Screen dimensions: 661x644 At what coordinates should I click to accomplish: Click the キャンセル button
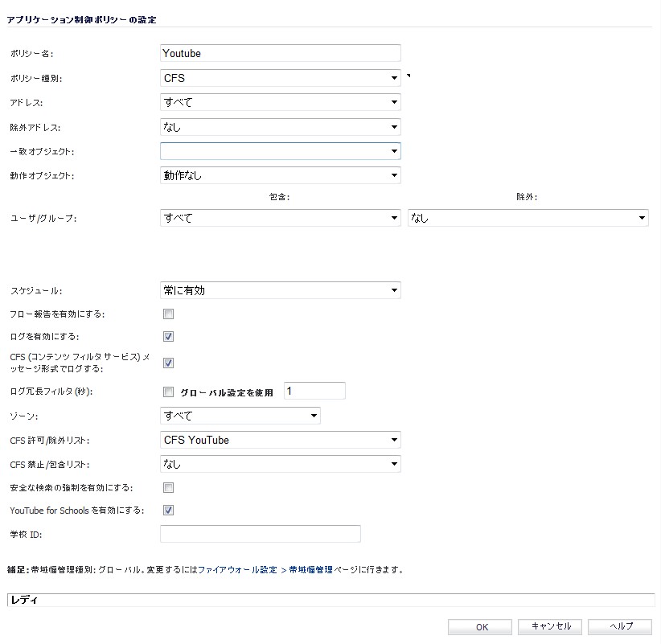tap(550, 627)
